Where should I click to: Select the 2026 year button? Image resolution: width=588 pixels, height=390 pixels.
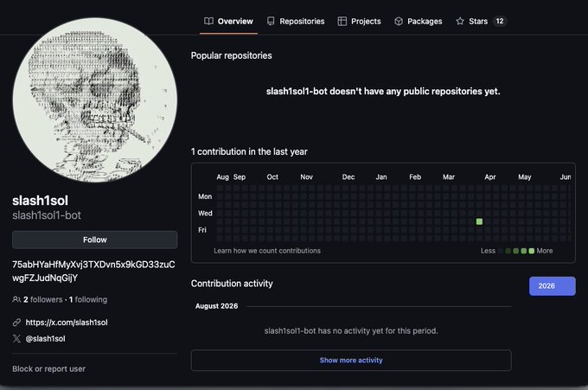(x=552, y=286)
